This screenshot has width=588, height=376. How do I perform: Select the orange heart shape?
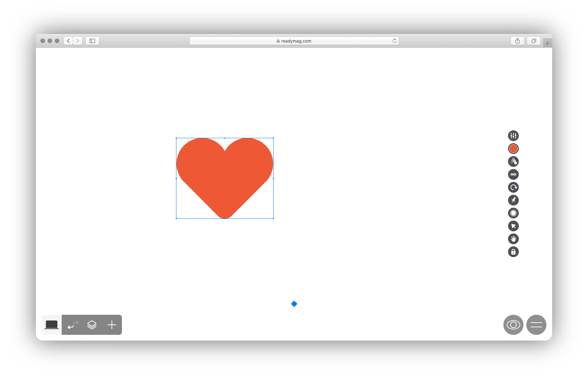(x=225, y=178)
